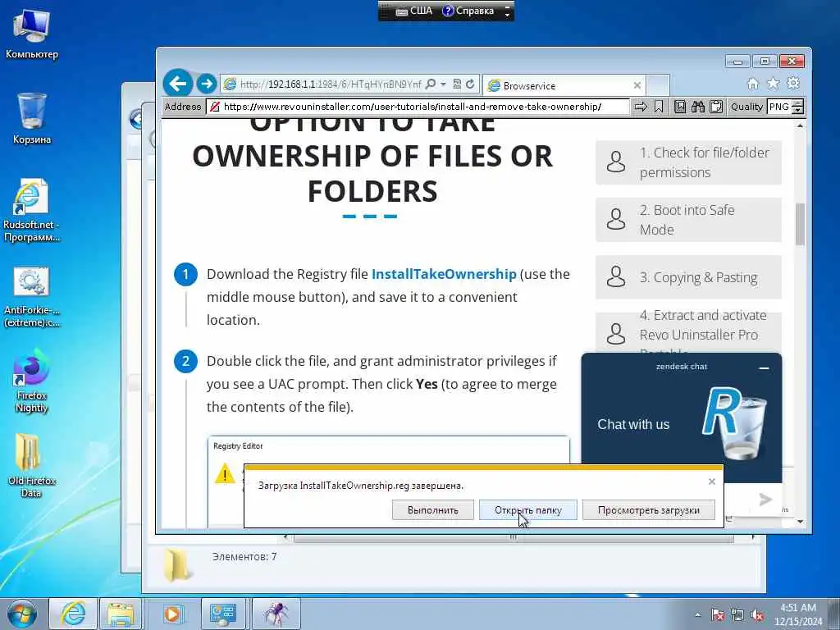Click the Action Center flag tray icon

pyautogui.click(x=717, y=615)
